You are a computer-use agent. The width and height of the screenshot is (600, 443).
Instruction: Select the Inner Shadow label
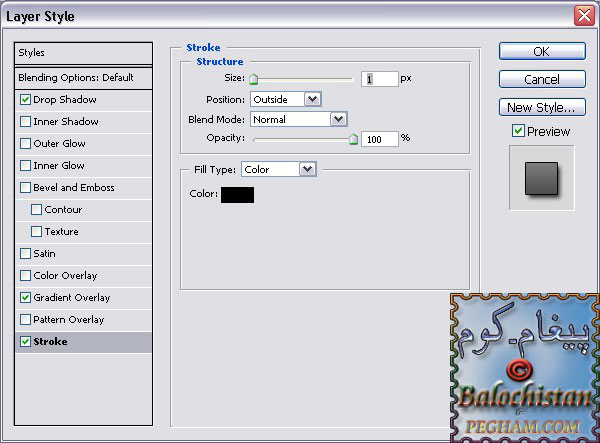click(x=66, y=122)
